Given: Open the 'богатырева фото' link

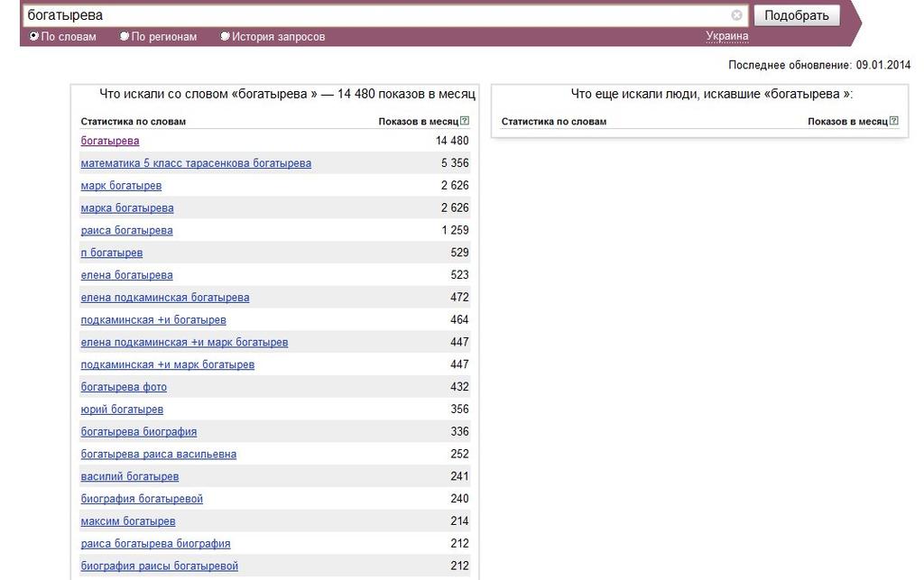Looking at the screenshot, I should [124, 387].
